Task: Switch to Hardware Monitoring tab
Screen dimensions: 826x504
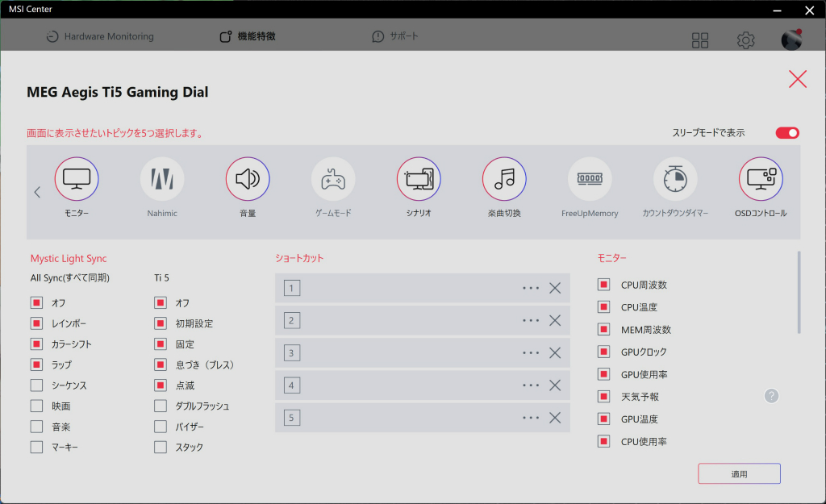Action: click(x=100, y=36)
